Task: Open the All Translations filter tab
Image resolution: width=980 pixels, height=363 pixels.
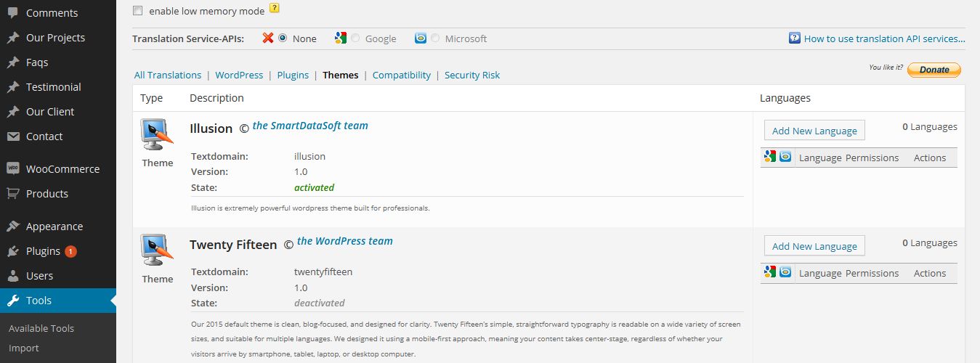Action: click(x=168, y=75)
